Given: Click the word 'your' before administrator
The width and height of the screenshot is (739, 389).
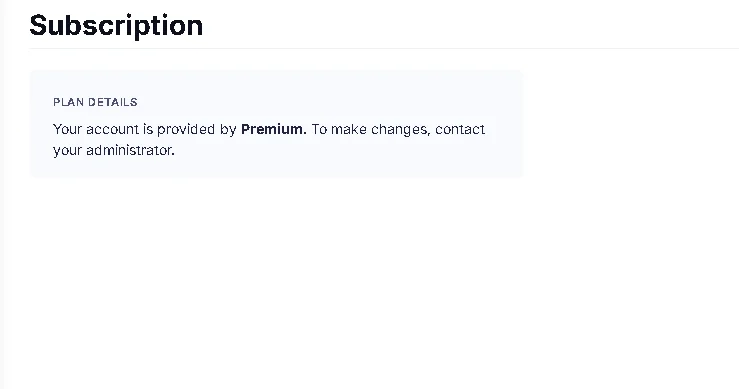Looking at the screenshot, I should tap(67, 151).
